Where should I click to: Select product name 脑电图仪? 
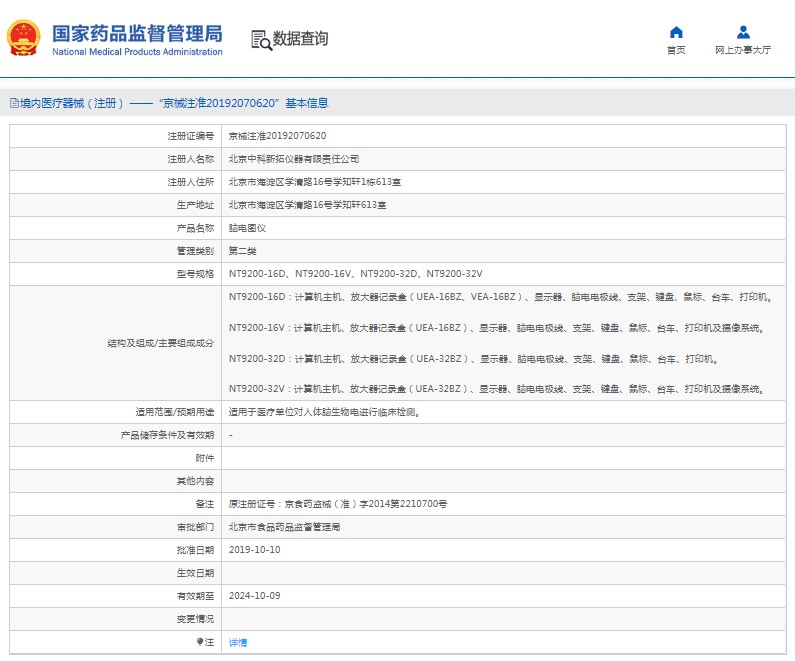[x=247, y=228]
